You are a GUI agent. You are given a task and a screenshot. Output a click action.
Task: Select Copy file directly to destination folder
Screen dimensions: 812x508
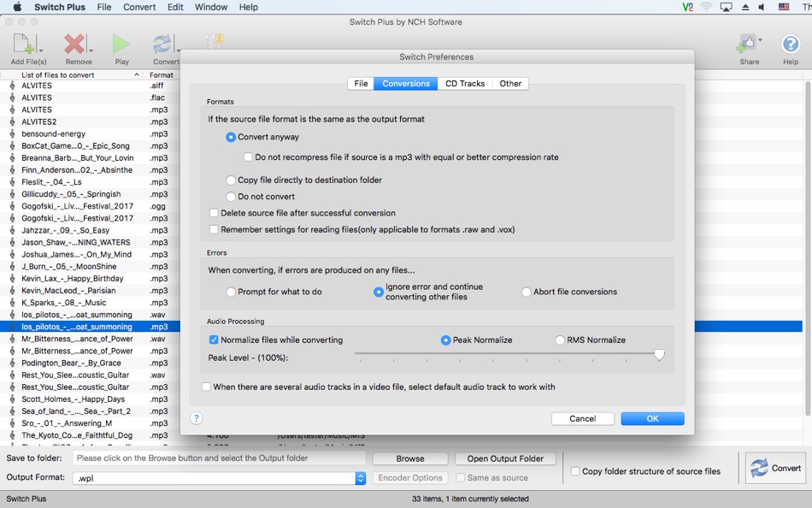pyautogui.click(x=231, y=180)
